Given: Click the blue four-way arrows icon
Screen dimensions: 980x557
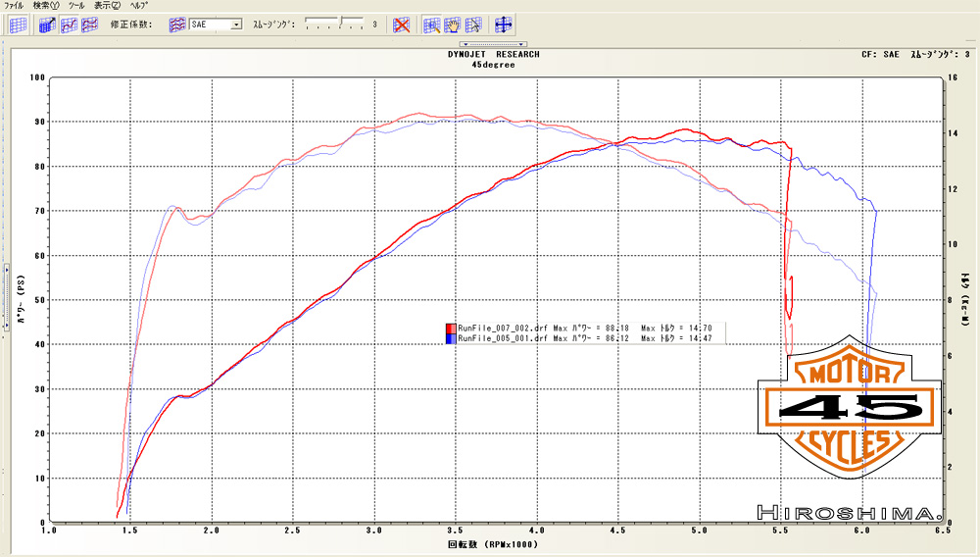Looking at the screenshot, I should [x=504, y=25].
